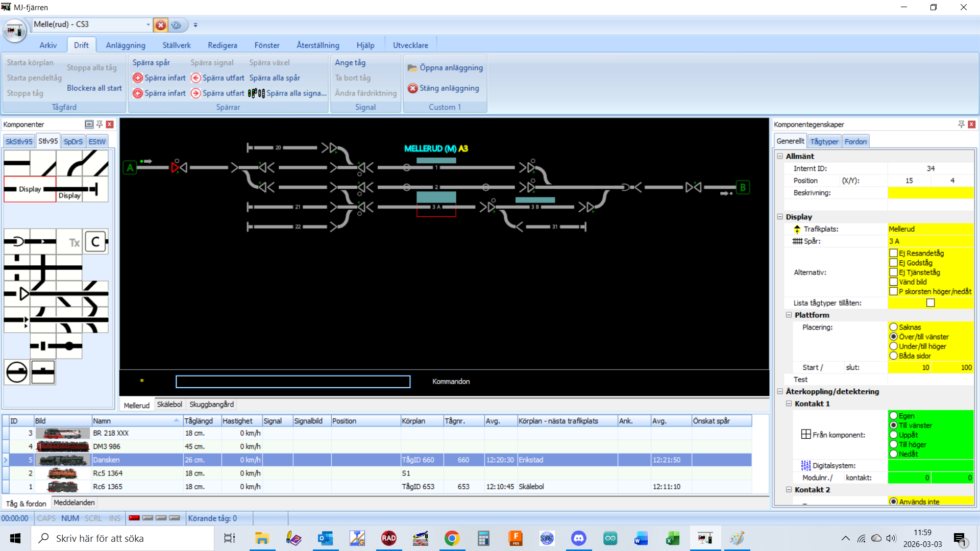Screen dimensions: 980x551
Task: Collapse the Plattform section
Action: click(x=789, y=315)
